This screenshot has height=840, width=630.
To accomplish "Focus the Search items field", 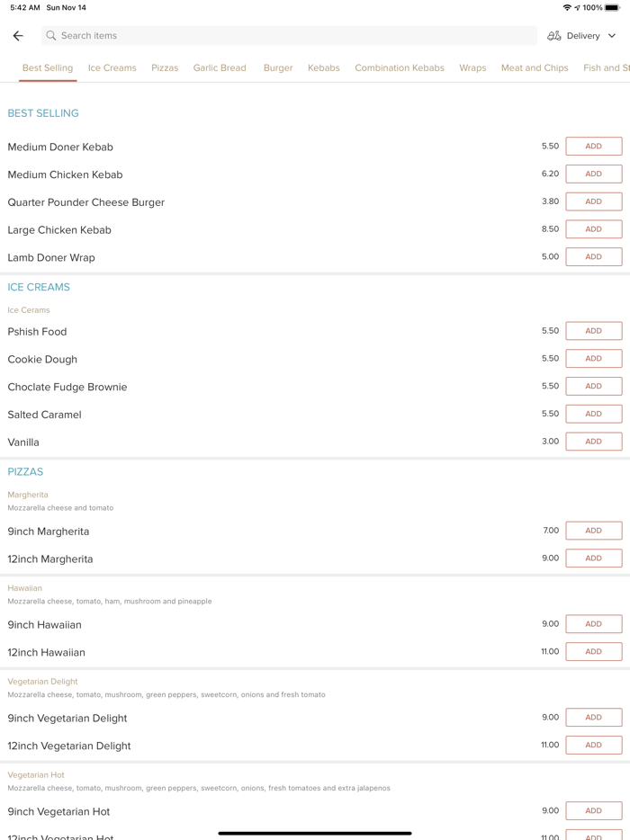I will [x=288, y=36].
